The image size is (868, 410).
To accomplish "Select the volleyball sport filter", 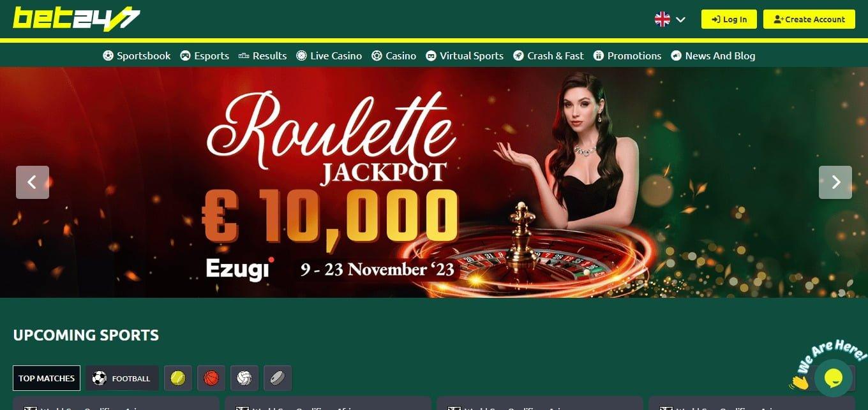I will (x=244, y=378).
